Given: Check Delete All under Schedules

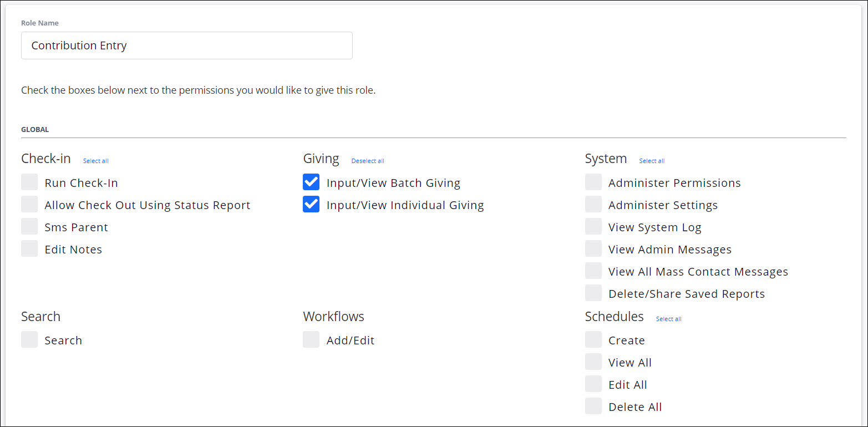Looking at the screenshot, I should tap(593, 406).
